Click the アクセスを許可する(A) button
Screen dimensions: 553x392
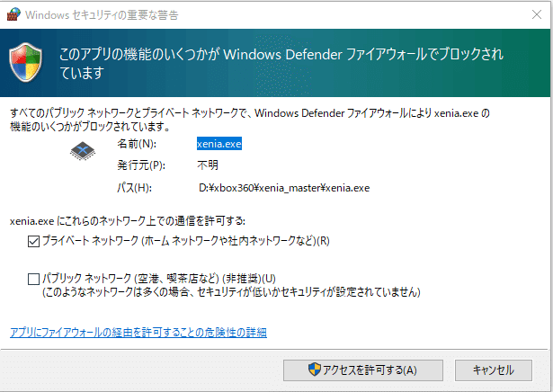pyautogui.click(x=363, y=370)
